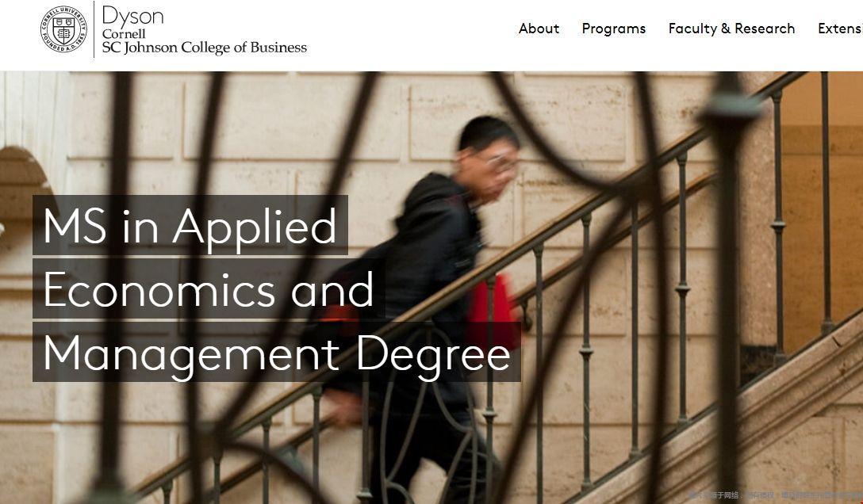Select the SC Johnson College of Business text
Image resolution: width=863 pixels, height=504 pixels.
[204, 48]
